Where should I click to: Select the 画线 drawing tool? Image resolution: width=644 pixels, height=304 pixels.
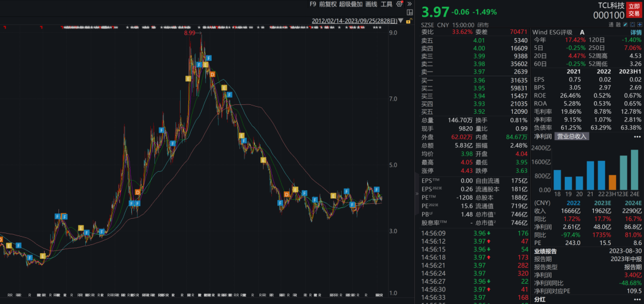coord(371,4)
